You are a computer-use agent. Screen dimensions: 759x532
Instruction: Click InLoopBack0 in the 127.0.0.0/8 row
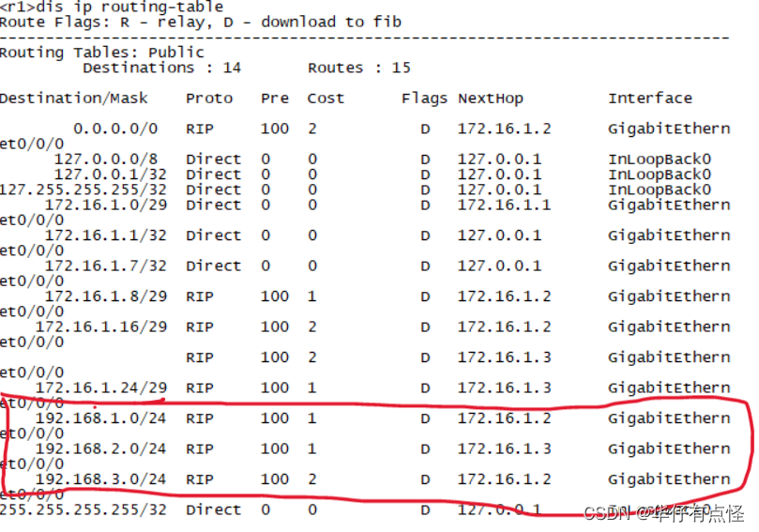coord(660,160)
